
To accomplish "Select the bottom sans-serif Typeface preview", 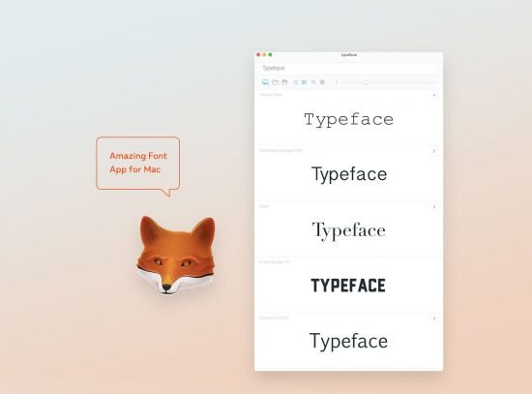I will pos(348,342).
